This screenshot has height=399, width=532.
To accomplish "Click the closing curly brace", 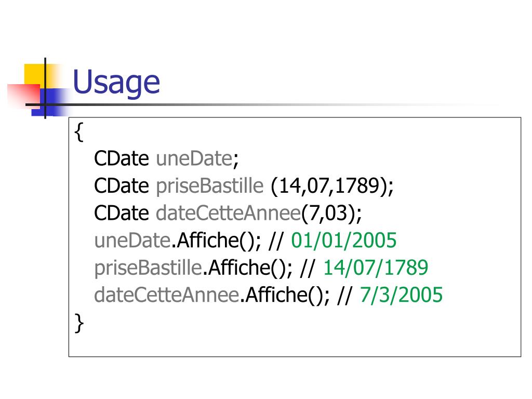I will click(x=79, y=323).
